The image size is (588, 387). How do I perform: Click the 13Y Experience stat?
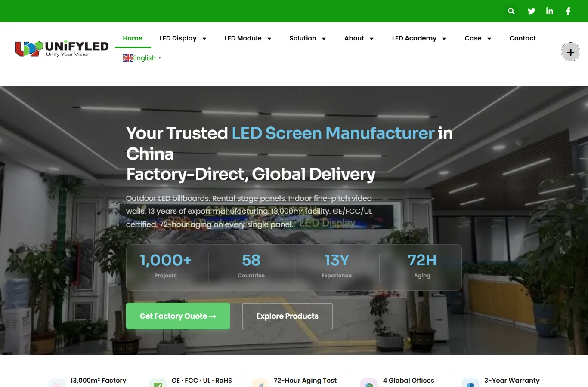pos(337,266)
